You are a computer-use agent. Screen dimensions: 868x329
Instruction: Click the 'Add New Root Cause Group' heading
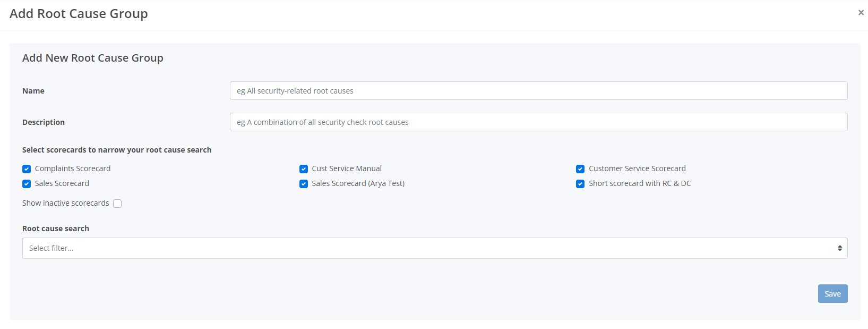[x=93, y=58]
